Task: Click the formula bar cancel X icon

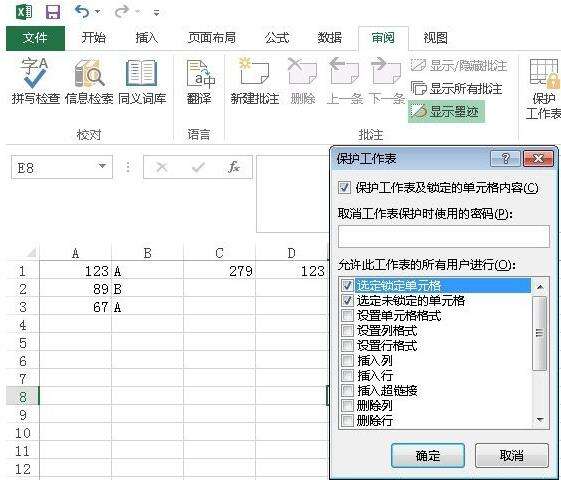Action: (x=162, y=167)
